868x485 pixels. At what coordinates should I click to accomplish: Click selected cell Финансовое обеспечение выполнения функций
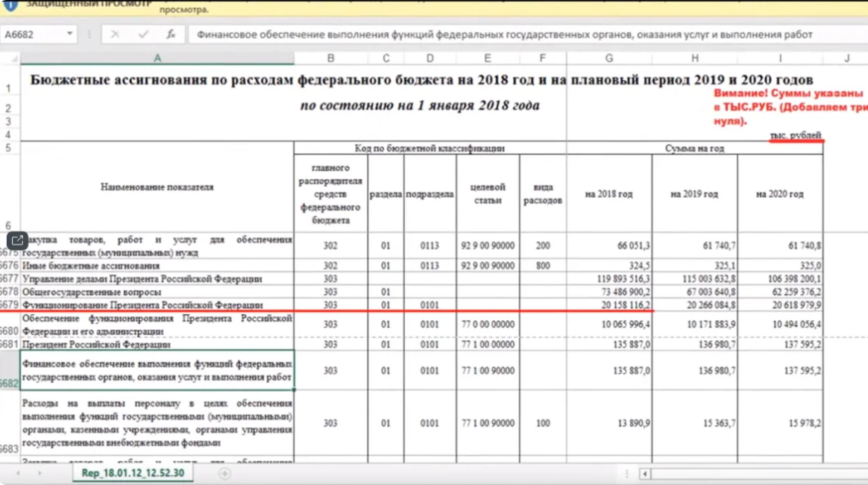pyautogui.click(x=157, y=370)
